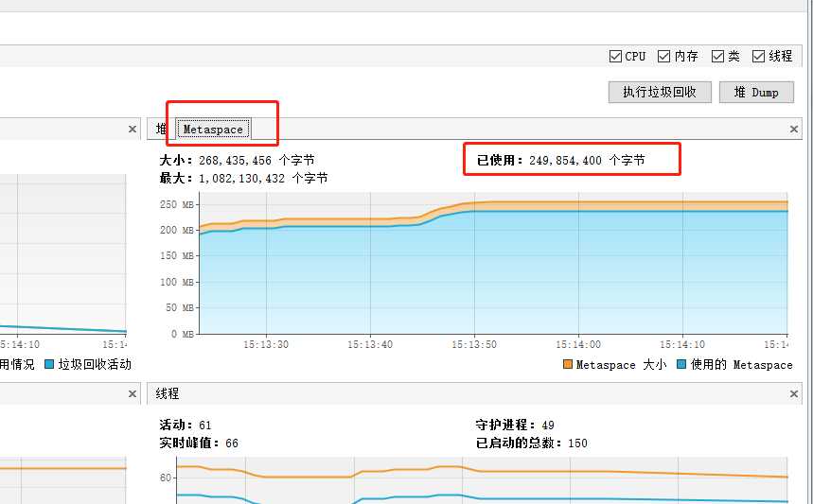Click the 垃圾回收活动 legend text

pyautogui.click(x=95, y=364)
